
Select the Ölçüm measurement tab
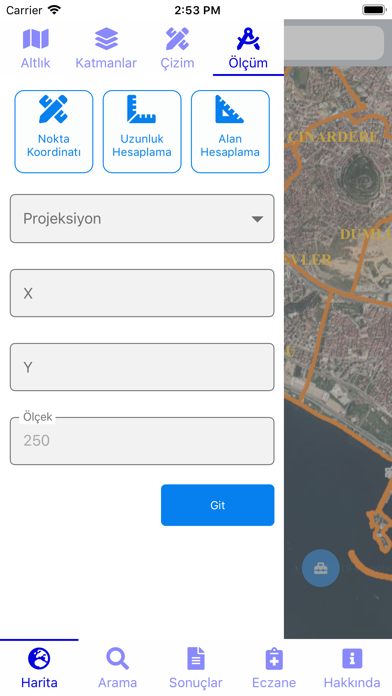tap(248, 48)
